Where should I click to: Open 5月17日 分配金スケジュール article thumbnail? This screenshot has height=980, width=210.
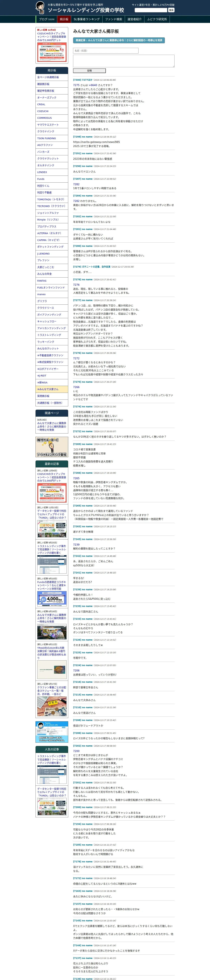(x=52, y=706)
